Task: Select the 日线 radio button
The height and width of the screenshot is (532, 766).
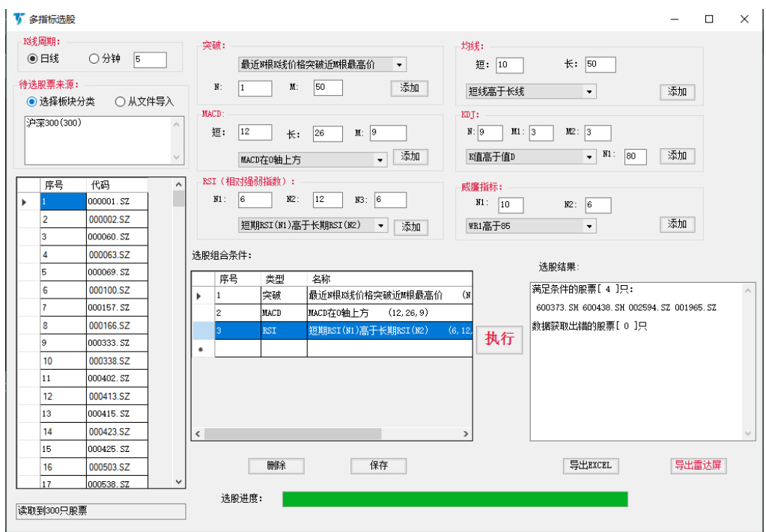Action: tap(32, 58)
